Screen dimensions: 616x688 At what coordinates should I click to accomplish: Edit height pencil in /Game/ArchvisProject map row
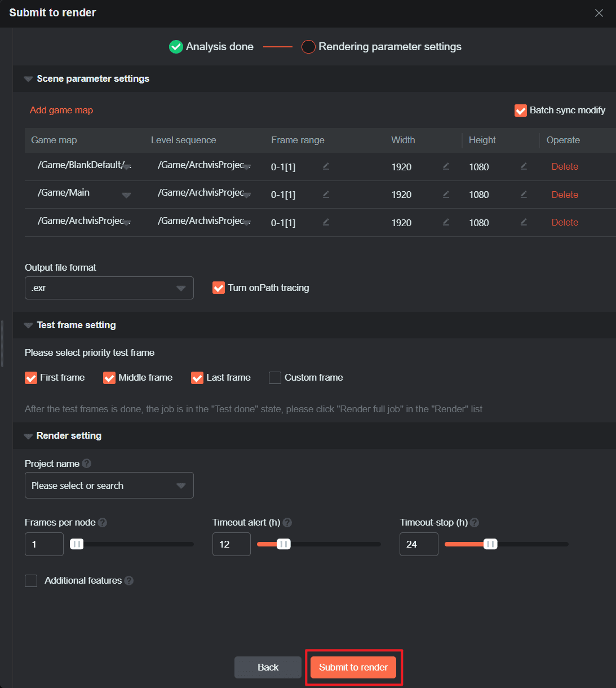[524, 222]
